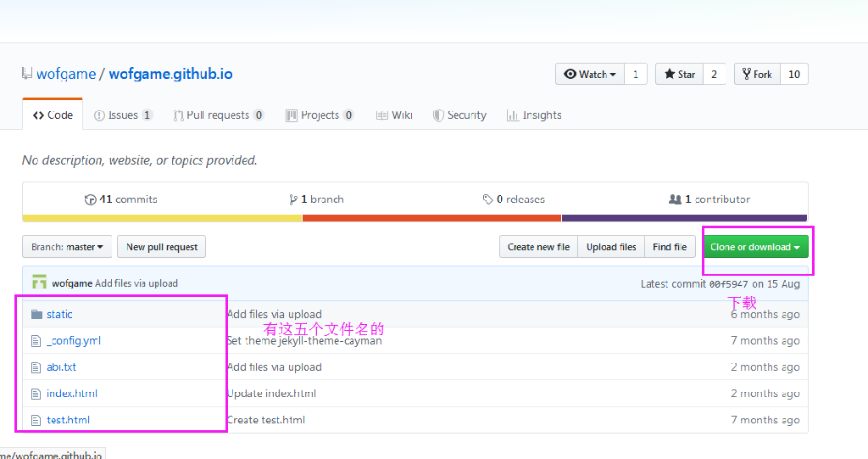The width and height of the screenshot is (868, 459).
Task: Click the file icon next to abi.txt
Action: click(36, 367)
